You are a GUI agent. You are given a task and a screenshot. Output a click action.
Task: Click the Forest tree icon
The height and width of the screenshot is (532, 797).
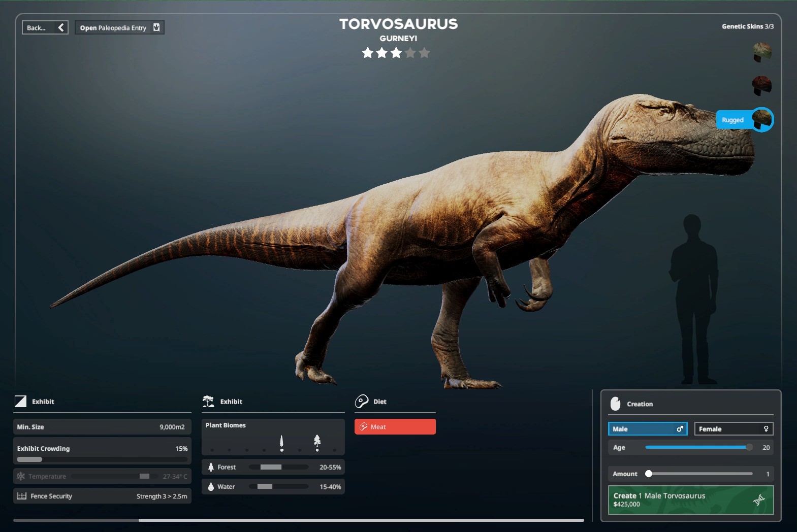(211, 467)
